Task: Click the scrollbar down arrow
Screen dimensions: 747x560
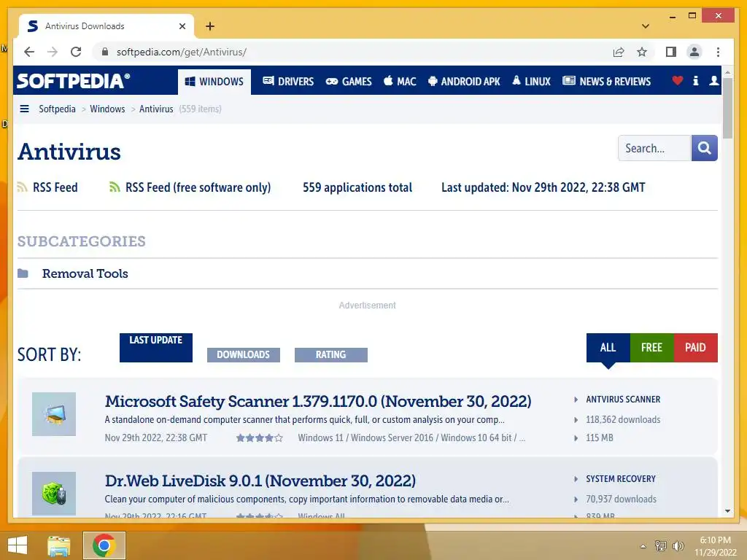Action: tap(727, 511)
